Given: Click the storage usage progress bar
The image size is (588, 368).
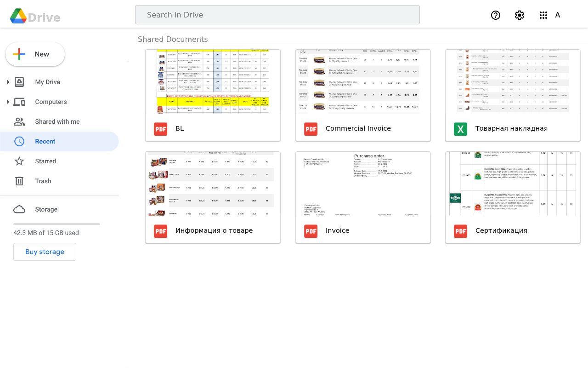Looking at the screenshot, I should [57, 224].
